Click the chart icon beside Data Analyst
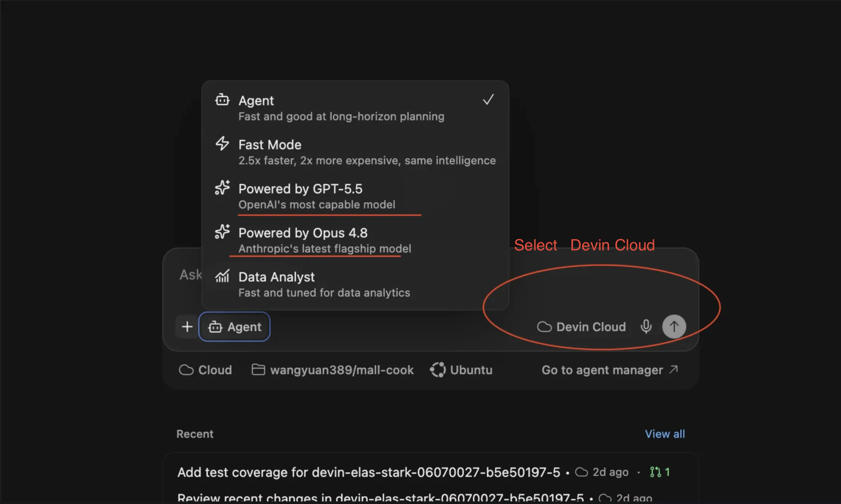This screenshot has height=504, width=841. [x=222, y=276]
